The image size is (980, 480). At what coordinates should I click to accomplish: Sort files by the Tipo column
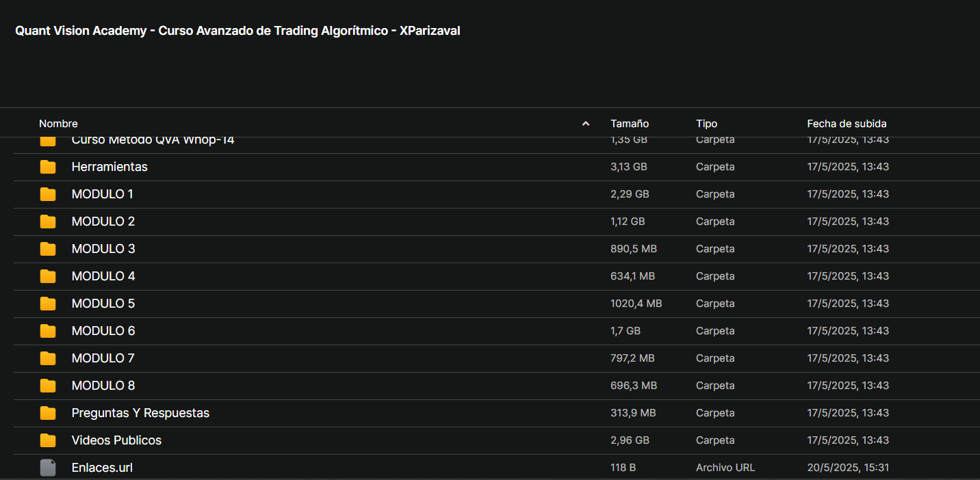pyautogui.click(x=707, y=124)
